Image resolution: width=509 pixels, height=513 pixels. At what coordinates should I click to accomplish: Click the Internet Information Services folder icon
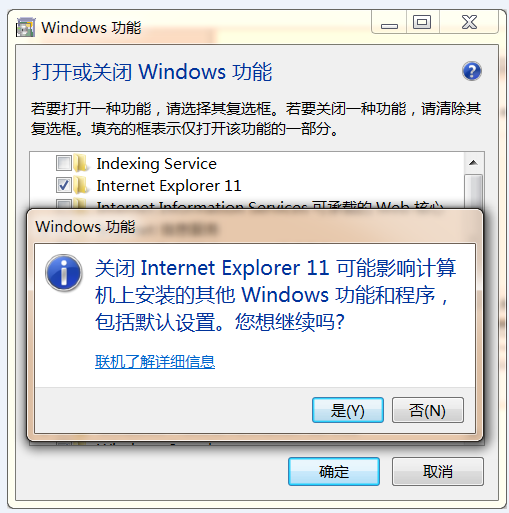81,203
